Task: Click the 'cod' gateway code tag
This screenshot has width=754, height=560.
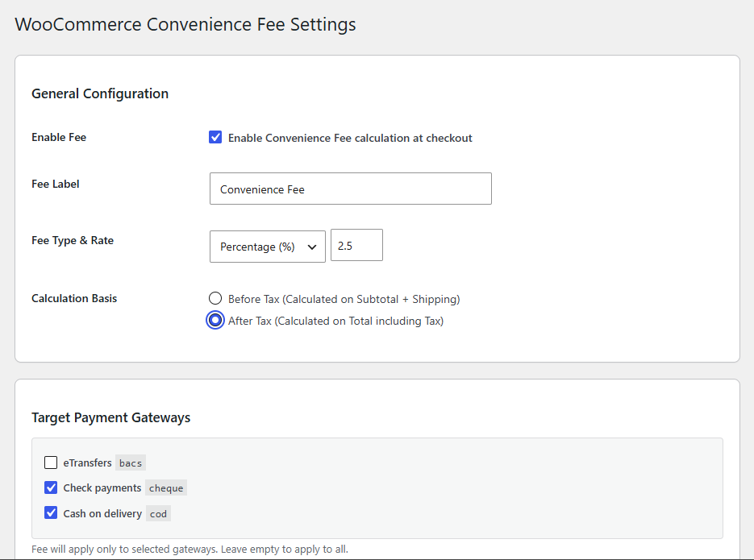Action: [x=158, y=514]
